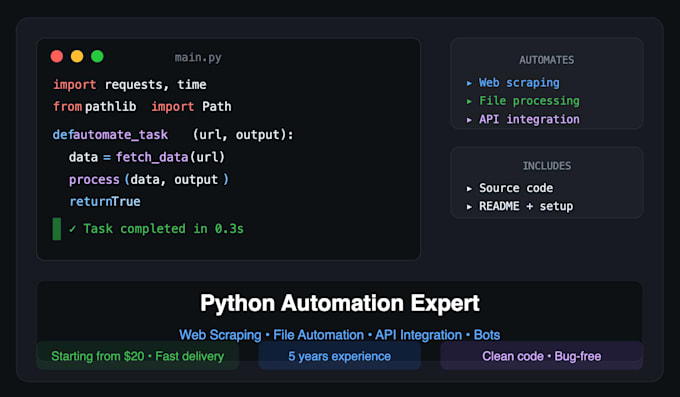This screenshot has height=397, width=680.
Task: Click the 'data = fetch_data(url)' code line
Action: click(147, 157)
